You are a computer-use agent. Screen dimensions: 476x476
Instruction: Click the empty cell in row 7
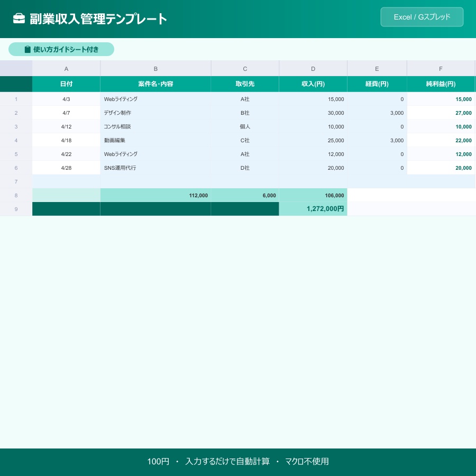155,181
